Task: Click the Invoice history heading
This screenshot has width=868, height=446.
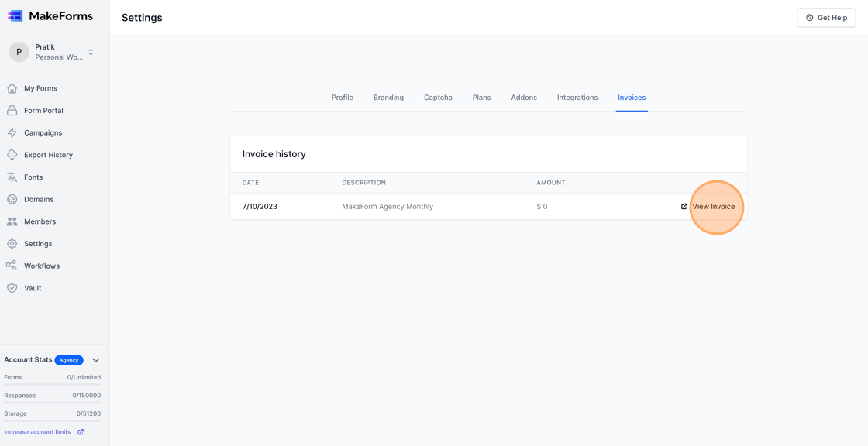Action: (274, 154)
